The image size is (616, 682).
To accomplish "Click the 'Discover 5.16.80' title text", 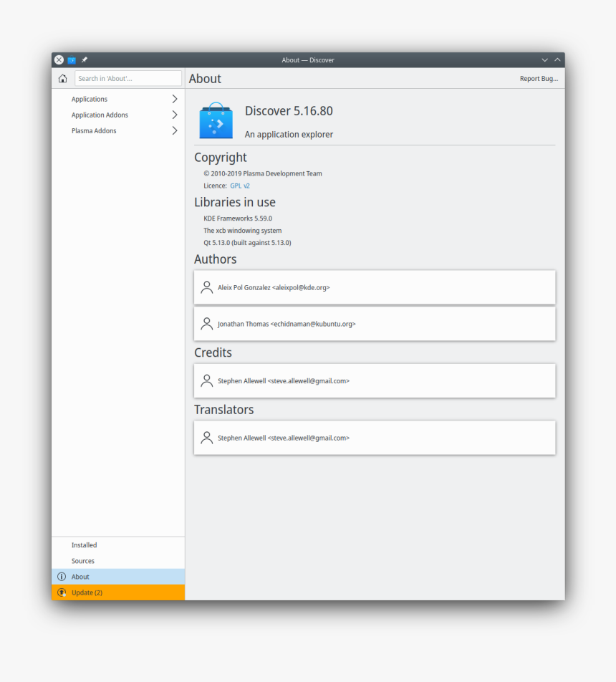I will [x=289, y=111].
